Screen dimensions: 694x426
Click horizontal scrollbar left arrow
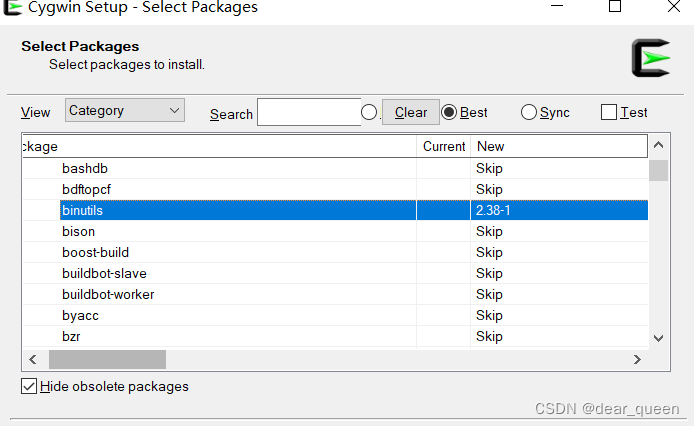[32, 359]
